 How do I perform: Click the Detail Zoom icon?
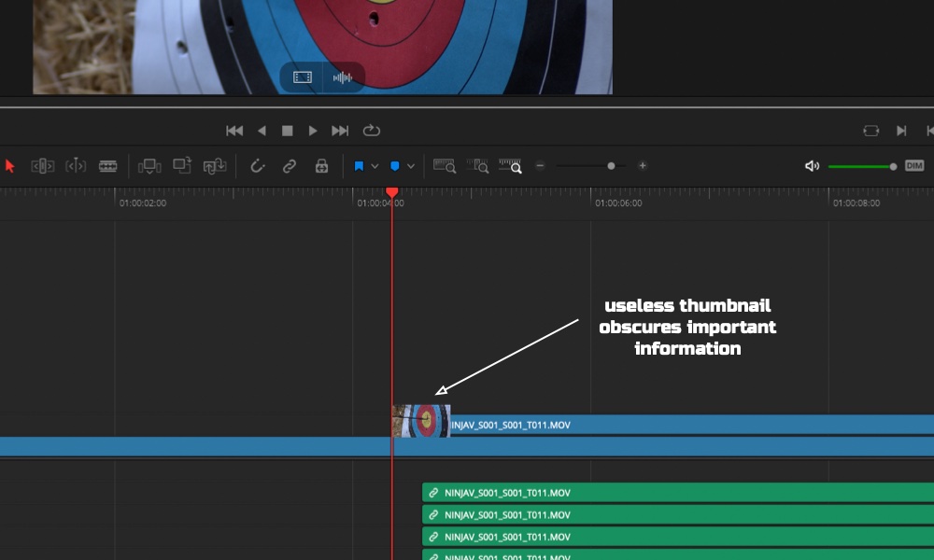(477, 166)
